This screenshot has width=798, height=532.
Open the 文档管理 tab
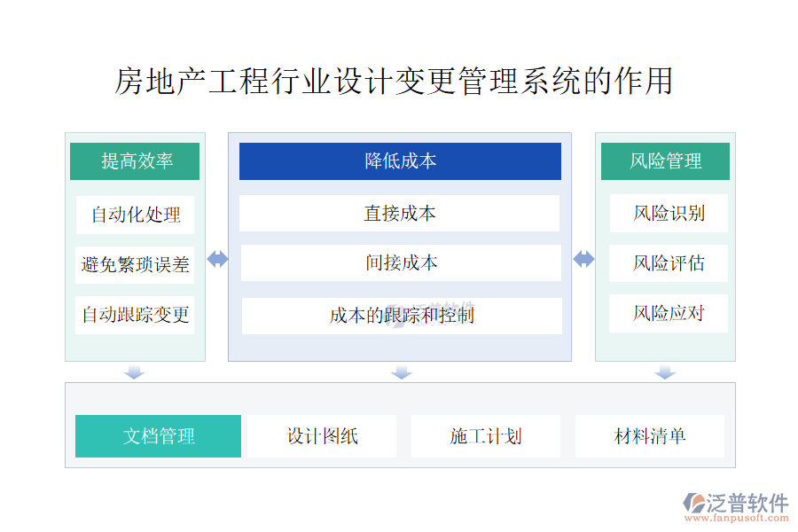[x=158, y=436]
